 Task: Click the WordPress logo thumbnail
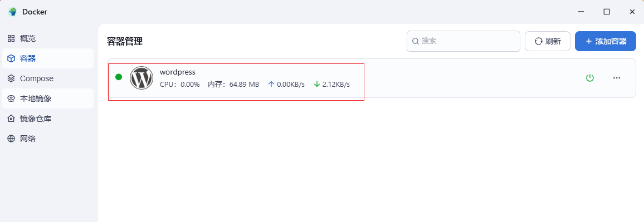click(x=142, y=78)
